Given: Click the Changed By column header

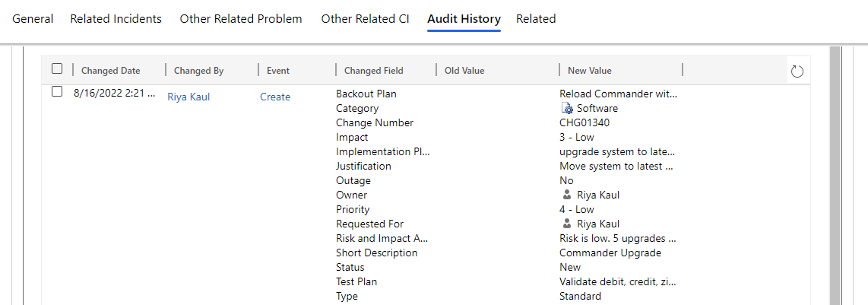Looking at the screenshot, I should [198, 70].
